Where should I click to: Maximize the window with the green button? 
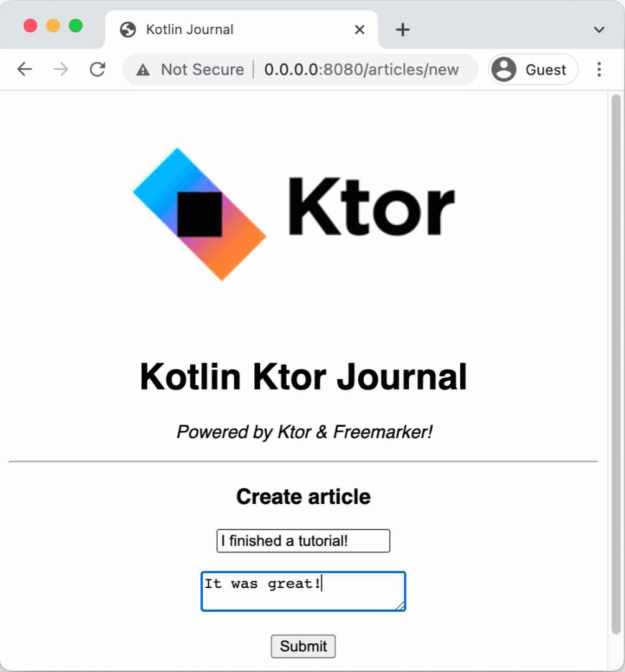tap(76, 26)
